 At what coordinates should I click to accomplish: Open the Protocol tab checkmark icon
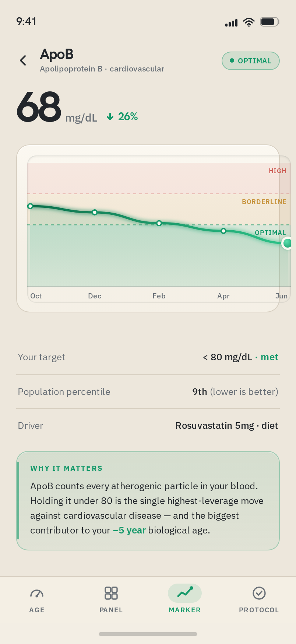259,593
